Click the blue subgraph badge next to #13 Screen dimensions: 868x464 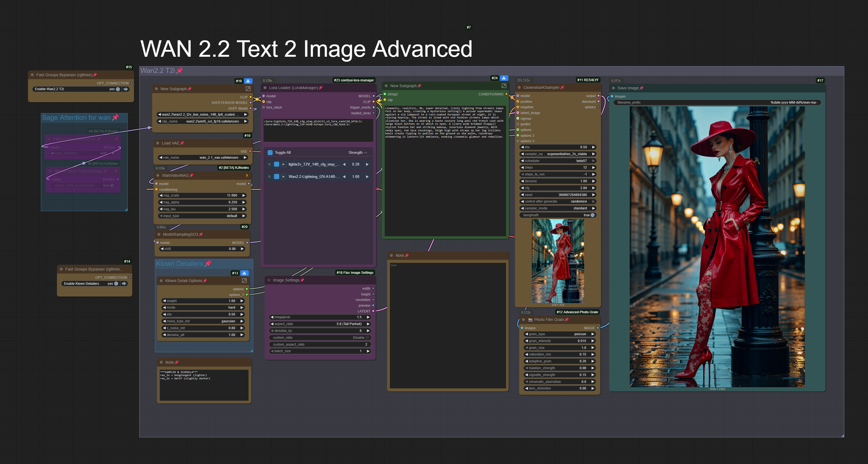(244, 273)
